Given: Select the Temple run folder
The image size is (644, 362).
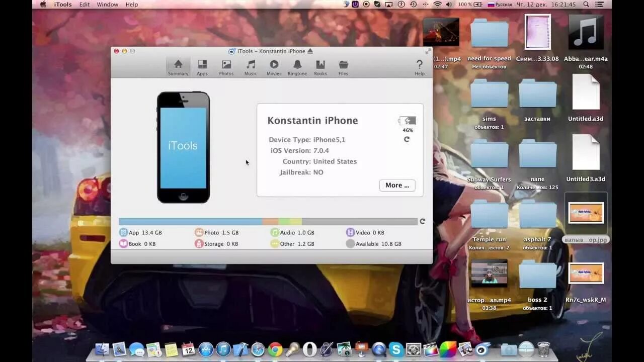Looking at the screenshot, I should tap(489, 215).
